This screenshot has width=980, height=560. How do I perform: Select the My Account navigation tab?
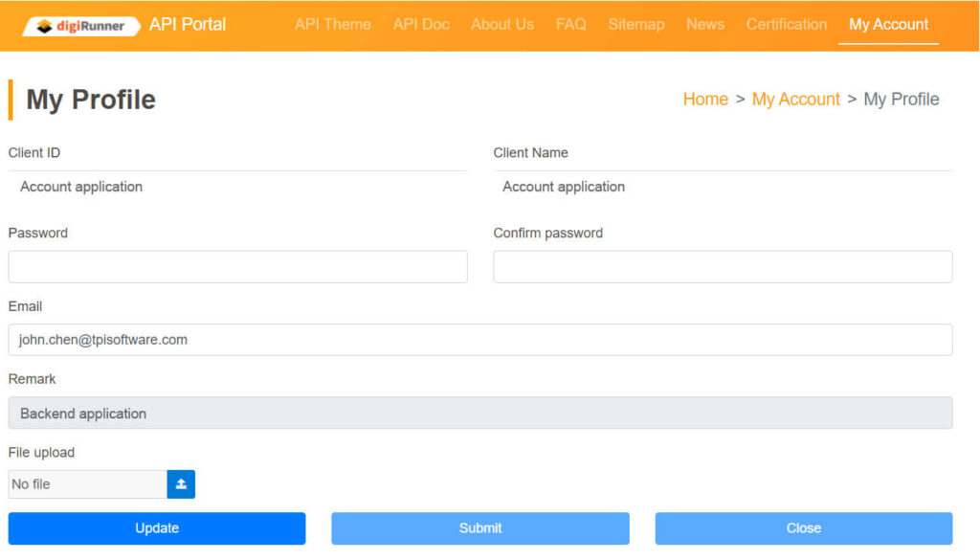[887, 25]
